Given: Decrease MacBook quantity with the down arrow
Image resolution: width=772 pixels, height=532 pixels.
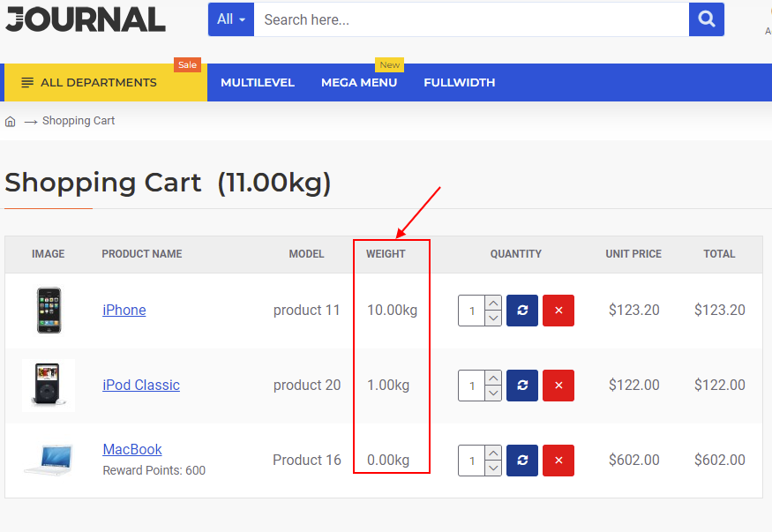Looking at the screenshot, I should click(x=493, y=467).
